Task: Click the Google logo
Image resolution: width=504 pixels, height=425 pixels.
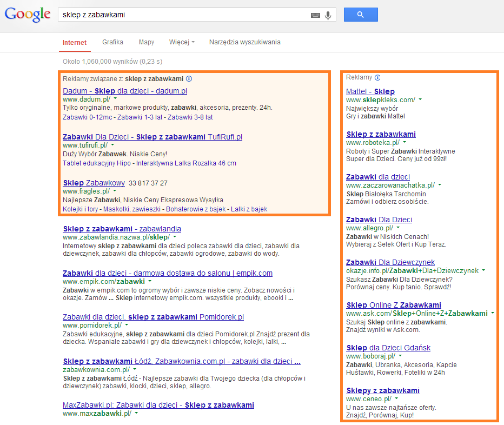Action: pos(28,14)
